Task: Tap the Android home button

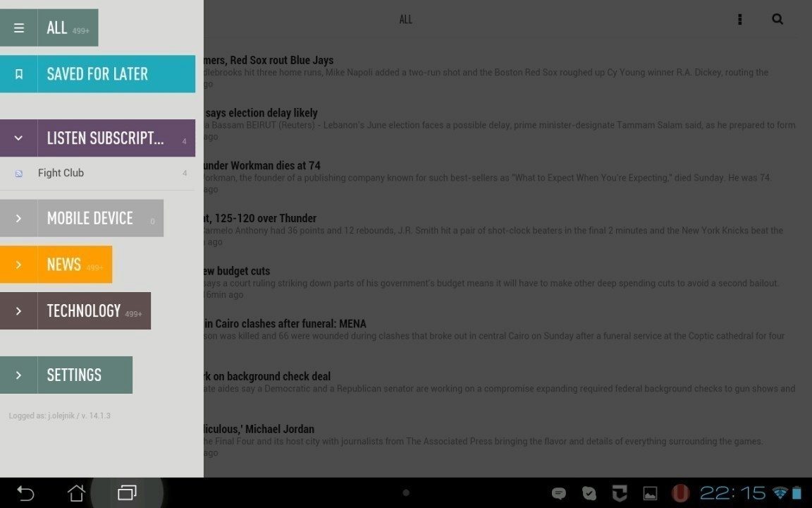Action: (x=76, y=493)
